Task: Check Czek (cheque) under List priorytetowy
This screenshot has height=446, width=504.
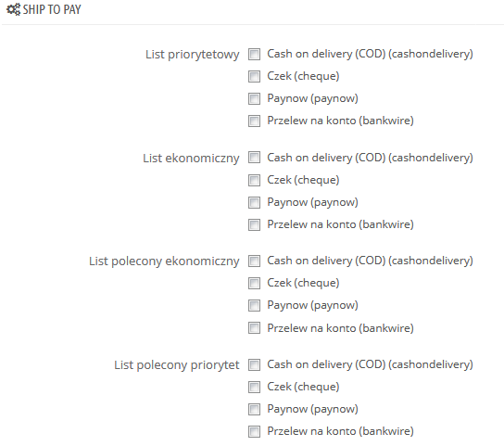Action: tap(254, 77)
